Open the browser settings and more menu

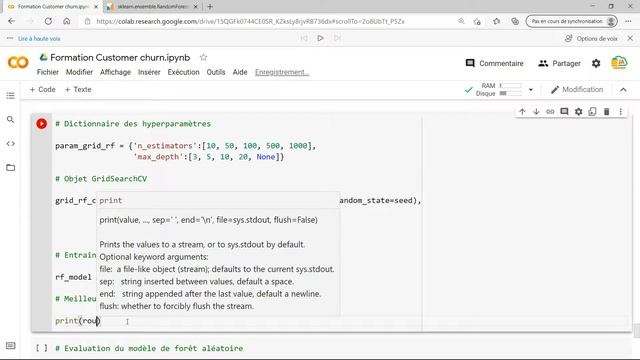pyautogui.click(x=628, y=21)
